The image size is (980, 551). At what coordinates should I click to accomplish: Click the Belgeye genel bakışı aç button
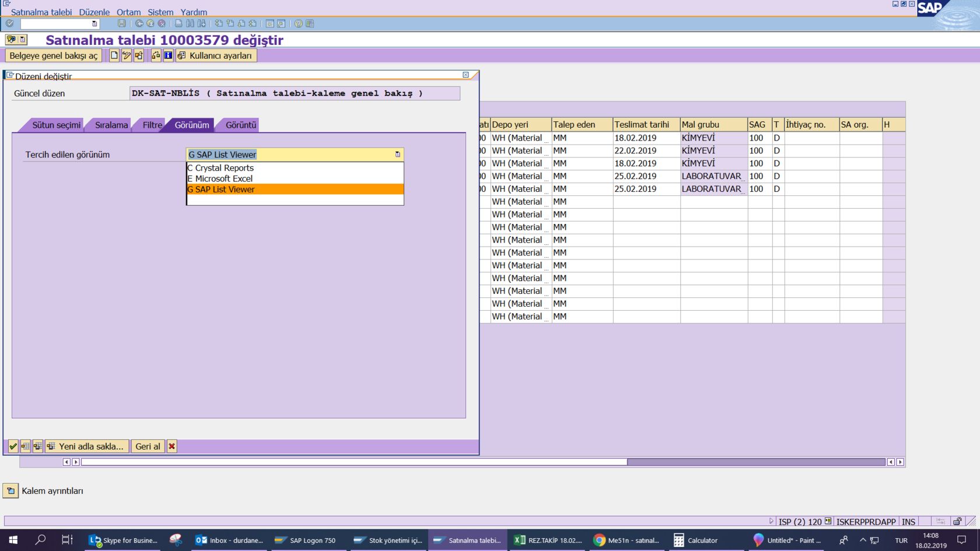[54, 55]
